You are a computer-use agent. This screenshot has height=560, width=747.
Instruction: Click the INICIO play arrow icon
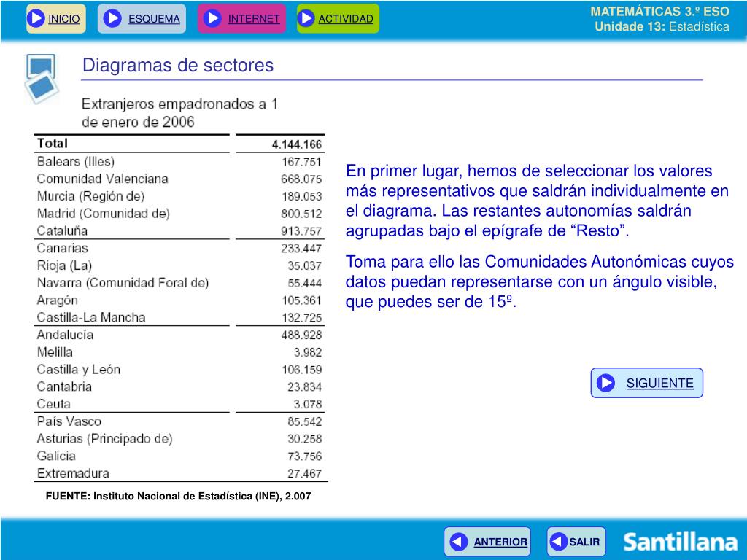coord(36,18)
